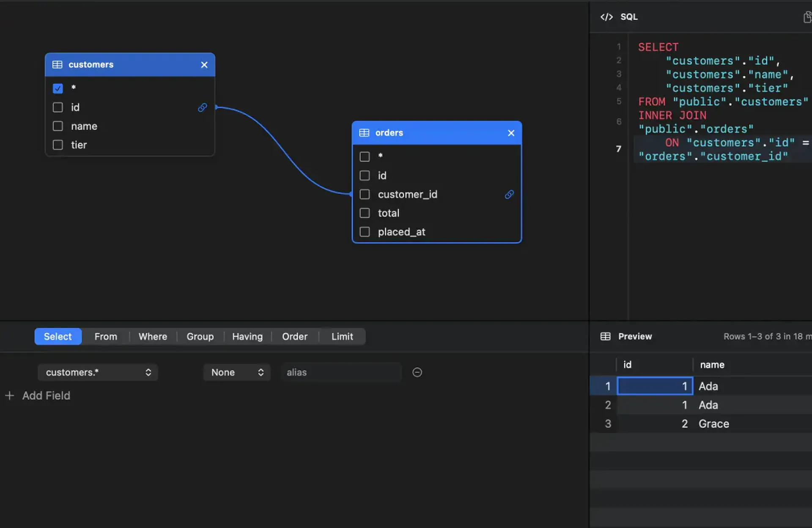Open the None aggregate dropdown
The height and width of the screenshot is (528, 812).
point(237,372)
